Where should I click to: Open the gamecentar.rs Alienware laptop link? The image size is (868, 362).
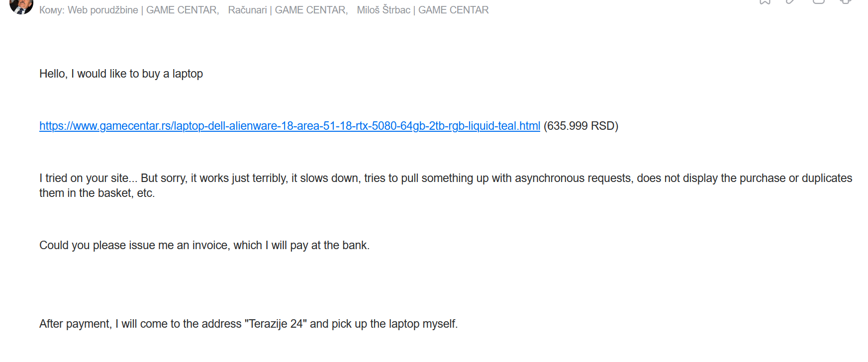click(289, 126)
